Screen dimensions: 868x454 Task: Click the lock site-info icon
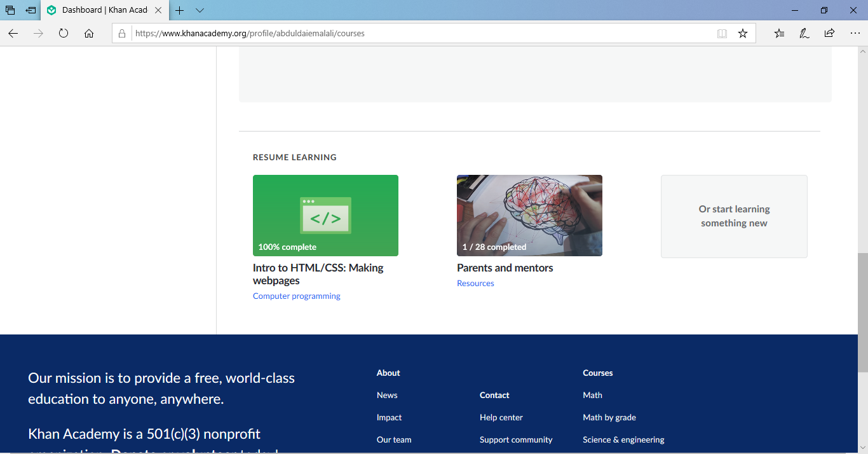122,34
